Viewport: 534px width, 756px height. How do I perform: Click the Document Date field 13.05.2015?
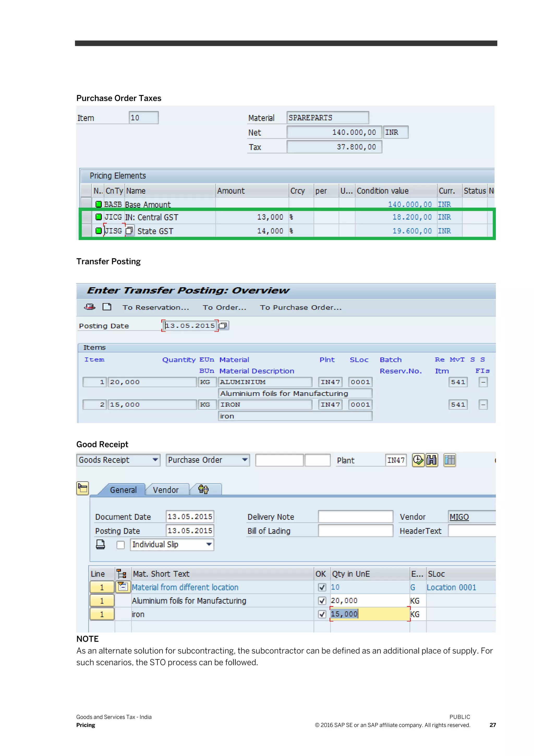[190, 516]
